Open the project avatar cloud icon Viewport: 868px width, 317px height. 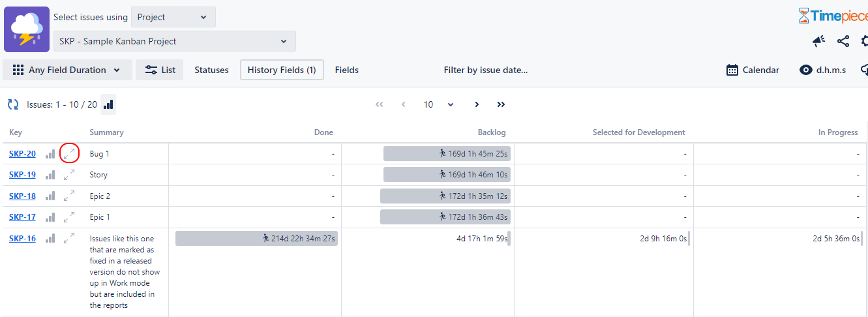coord(27,29)
